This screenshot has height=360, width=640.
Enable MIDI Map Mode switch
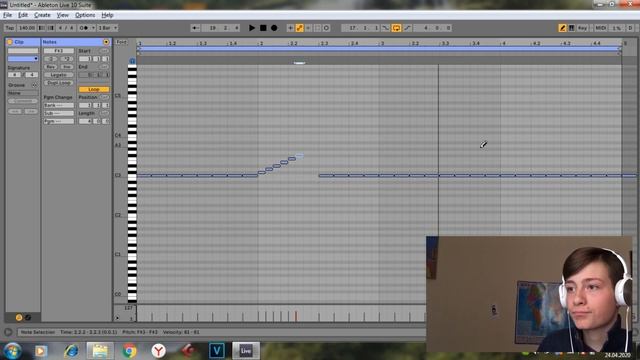(x=600, y=28)
